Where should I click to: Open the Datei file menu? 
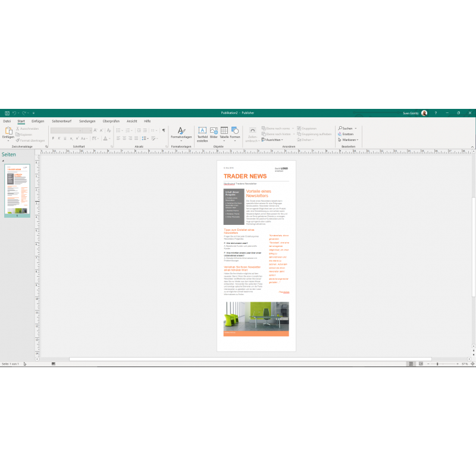point(7,121)
